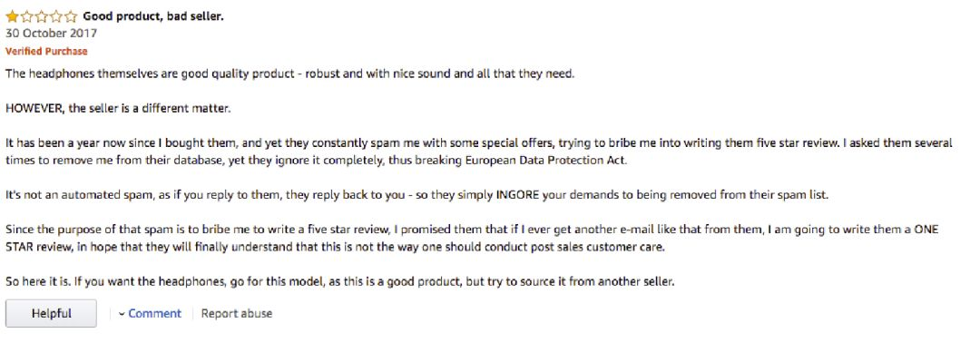This screenshot has width=980, height=343.
Task: Click the Helpful button
Action: (51, 314)
